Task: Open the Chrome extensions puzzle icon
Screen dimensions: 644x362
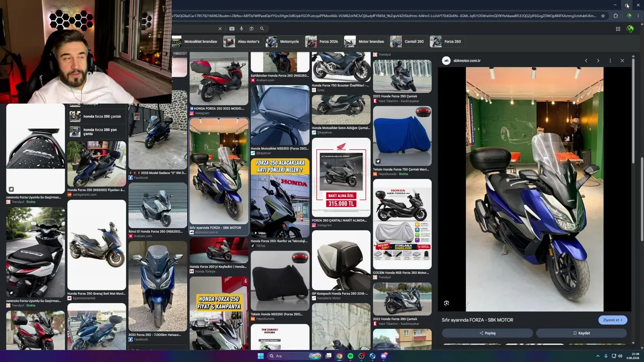Action: pos(615,16)
